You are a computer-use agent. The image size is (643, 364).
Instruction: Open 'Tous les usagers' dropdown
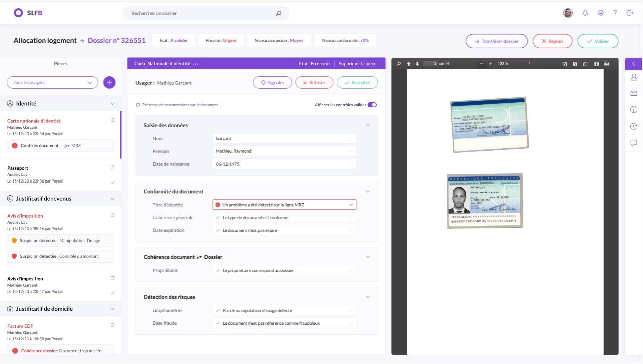coord(52,82)
